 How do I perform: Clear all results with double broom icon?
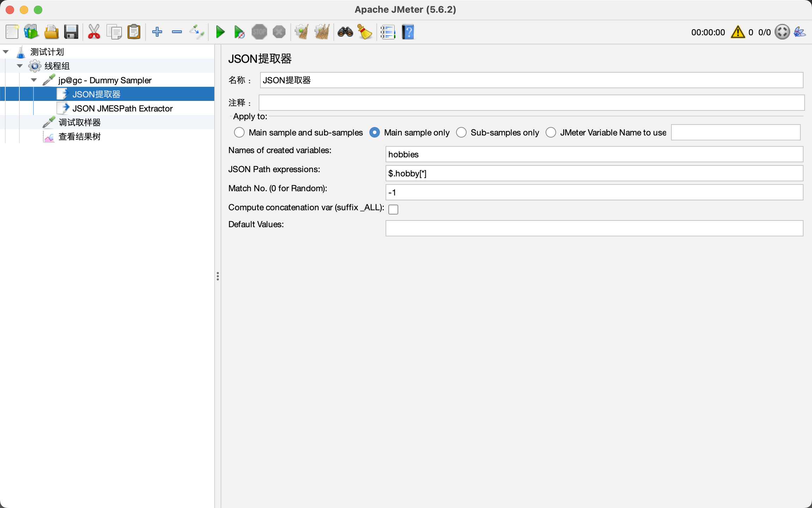pos(322,32)
